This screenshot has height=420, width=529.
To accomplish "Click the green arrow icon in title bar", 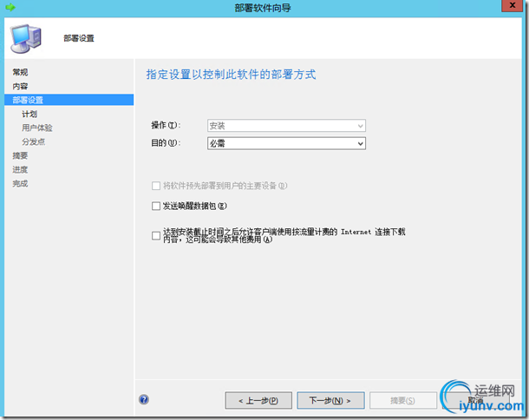I will click(10, 7).
